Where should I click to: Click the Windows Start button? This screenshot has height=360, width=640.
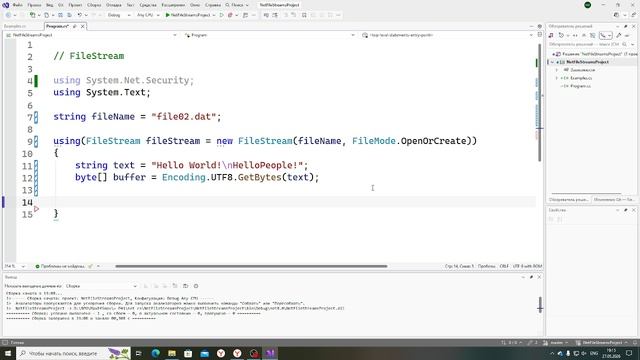pos(8,353)
